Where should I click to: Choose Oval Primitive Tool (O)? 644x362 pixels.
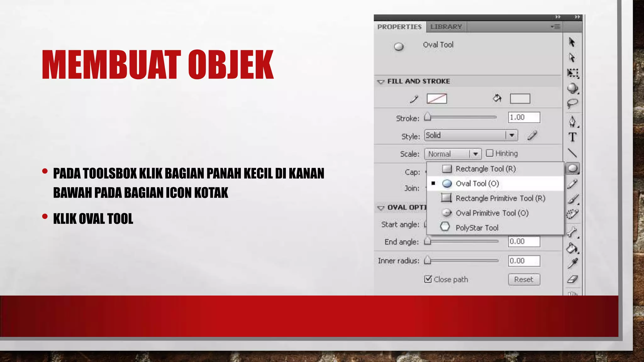495,213
